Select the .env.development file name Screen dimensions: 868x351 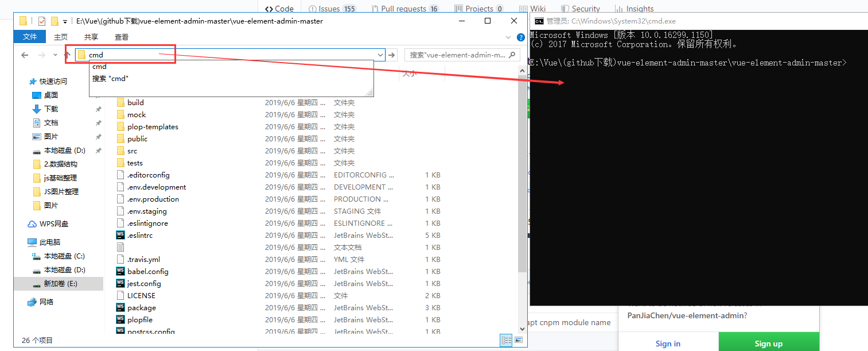157,187
